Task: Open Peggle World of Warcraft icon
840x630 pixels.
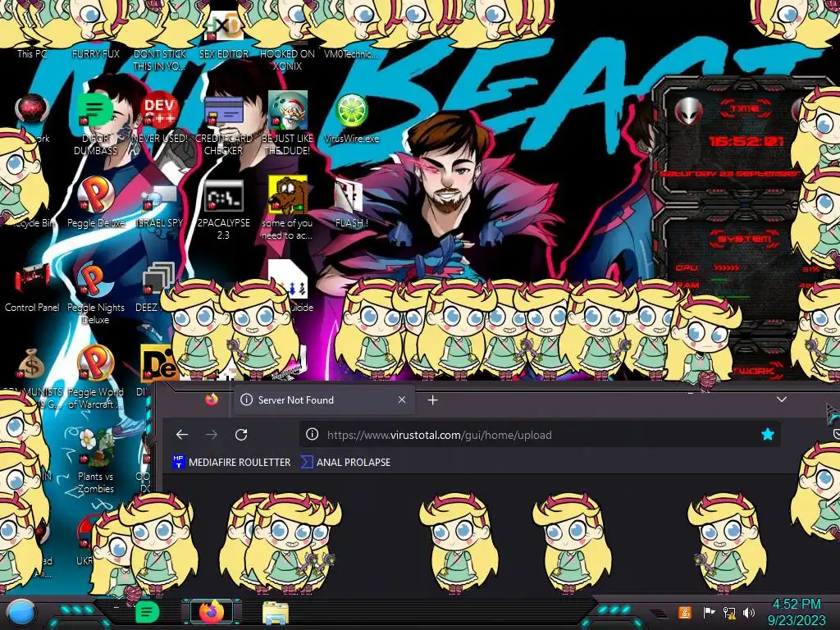Action: [x=95, y=377]
